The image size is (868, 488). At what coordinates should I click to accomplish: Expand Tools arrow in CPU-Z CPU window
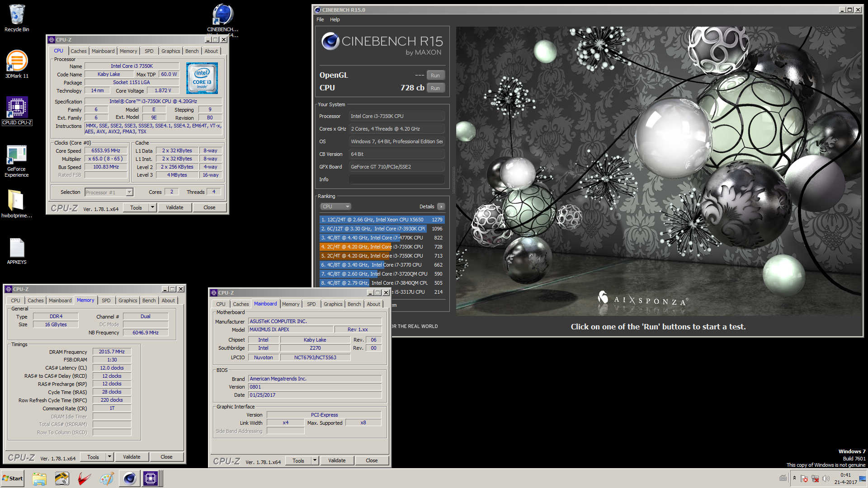click(153, 207)
